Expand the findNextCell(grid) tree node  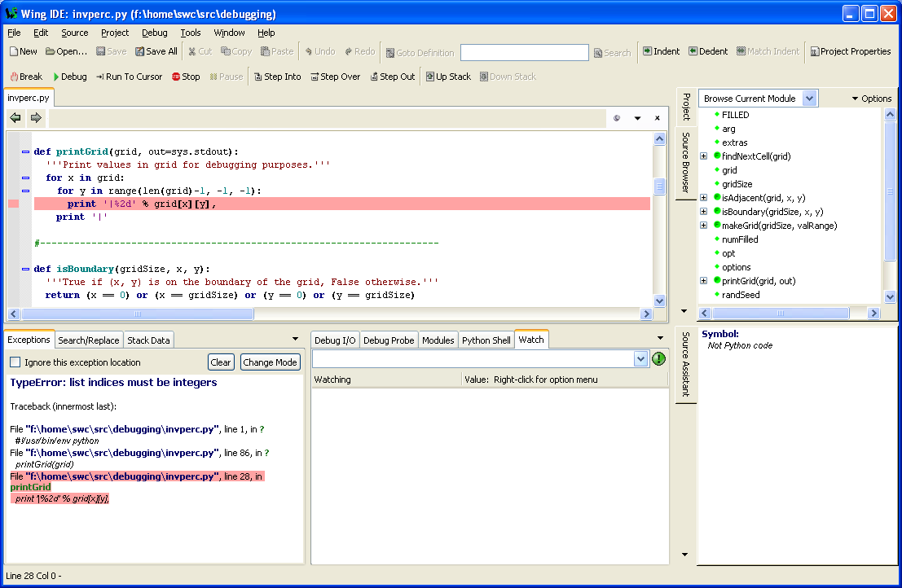click(x=703, y=156)
